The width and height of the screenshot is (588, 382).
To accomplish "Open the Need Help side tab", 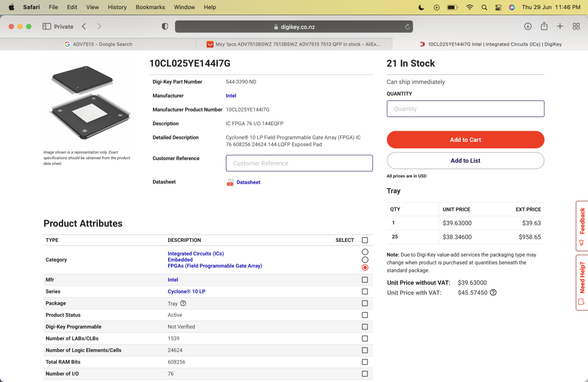I will point(582,282).
